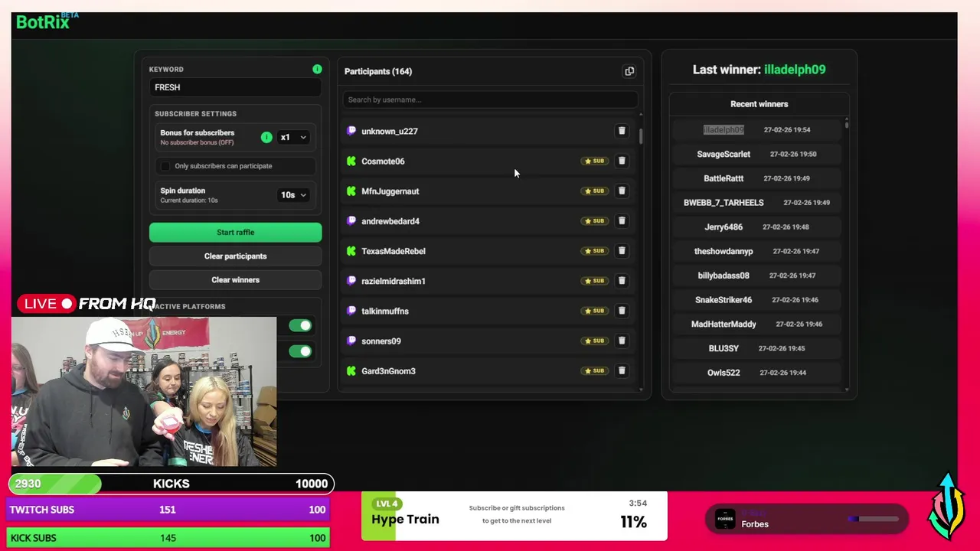Delete TexasMadeRebel with trash icon
Screen dimensions: 980x551
pyautogui.click(x=622, y=250)
